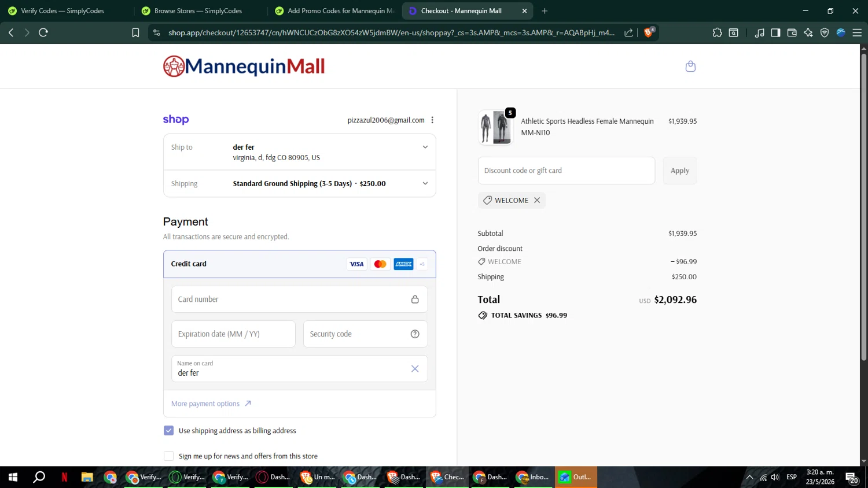Open the browser hamburger main menu

pyautogui.click(x=857, y=32)
